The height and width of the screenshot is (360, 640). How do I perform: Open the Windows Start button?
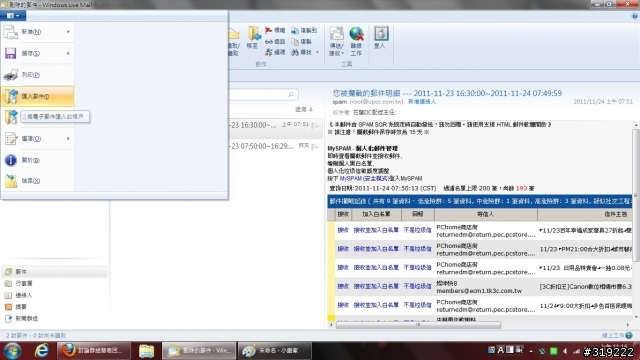pyautogui.click(x=13, y=351)
